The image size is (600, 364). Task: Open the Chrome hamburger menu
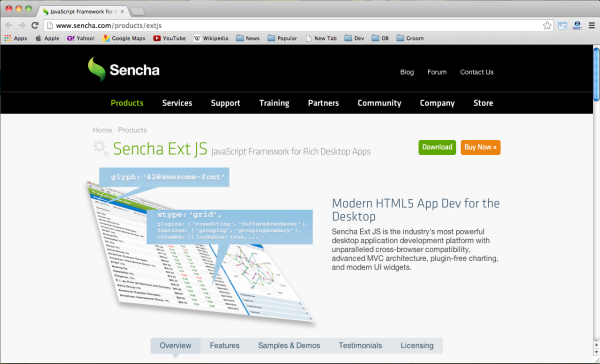click(592, 26)
